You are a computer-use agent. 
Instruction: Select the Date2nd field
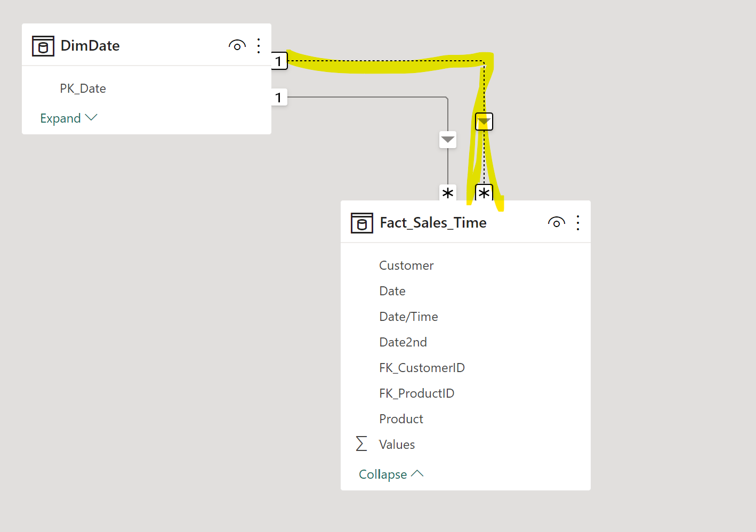tap(403, 342)
